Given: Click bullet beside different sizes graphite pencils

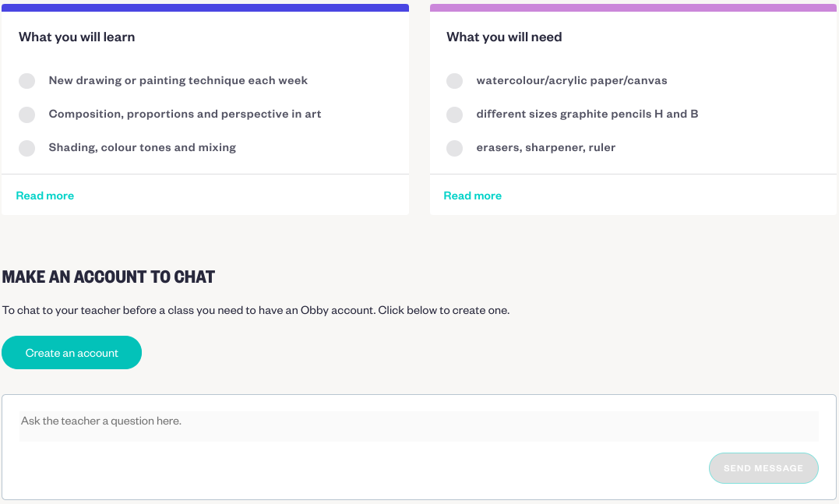Looking at the screenshot, I should point(454,115).
